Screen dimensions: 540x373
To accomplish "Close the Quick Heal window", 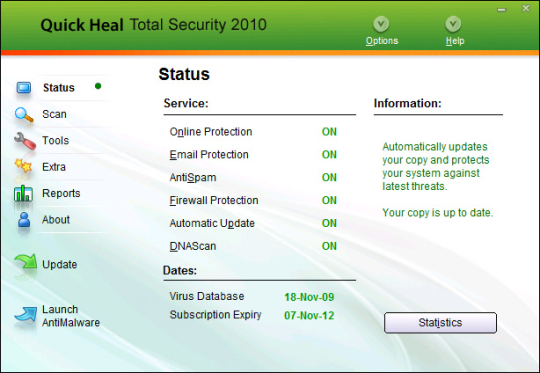I will [x=526, y=8].
